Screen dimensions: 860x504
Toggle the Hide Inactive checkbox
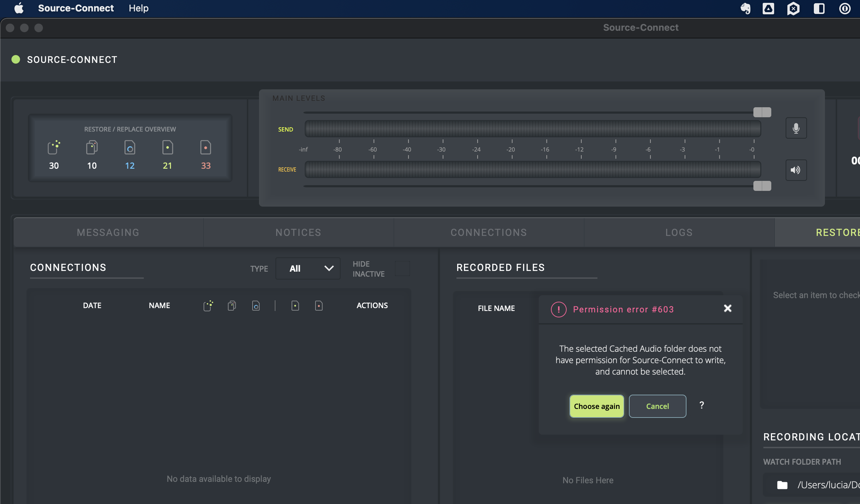click(402, 268)
